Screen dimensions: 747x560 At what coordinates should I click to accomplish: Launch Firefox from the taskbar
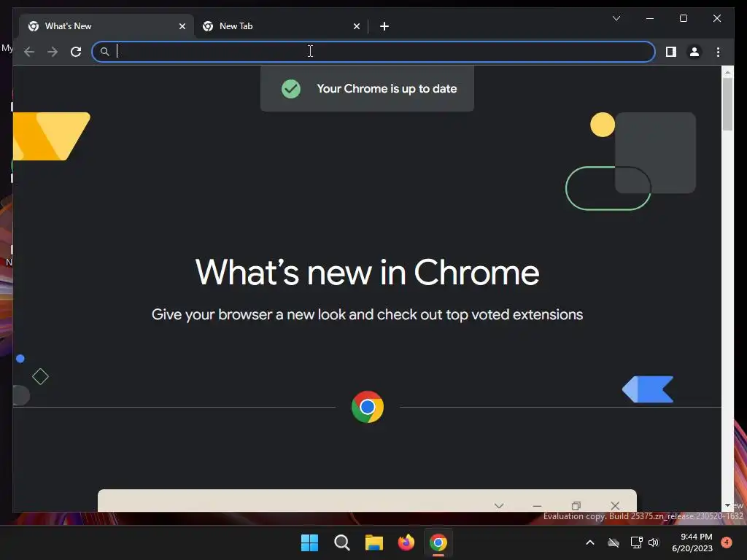(406, 542)
